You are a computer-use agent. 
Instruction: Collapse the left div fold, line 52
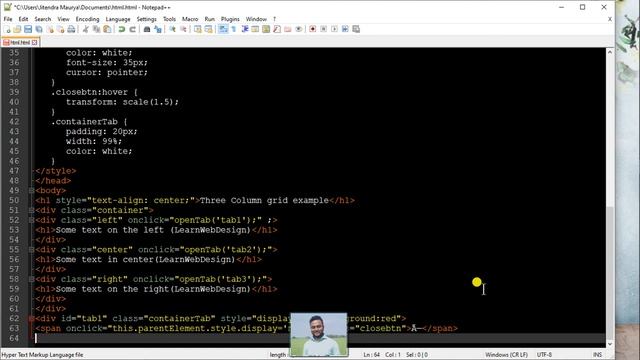[31, 220]
